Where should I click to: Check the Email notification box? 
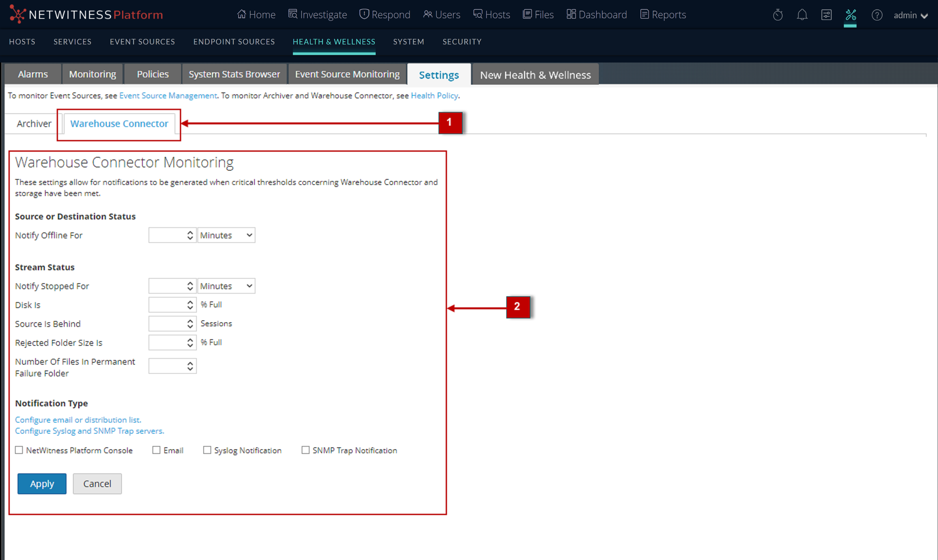156,450
